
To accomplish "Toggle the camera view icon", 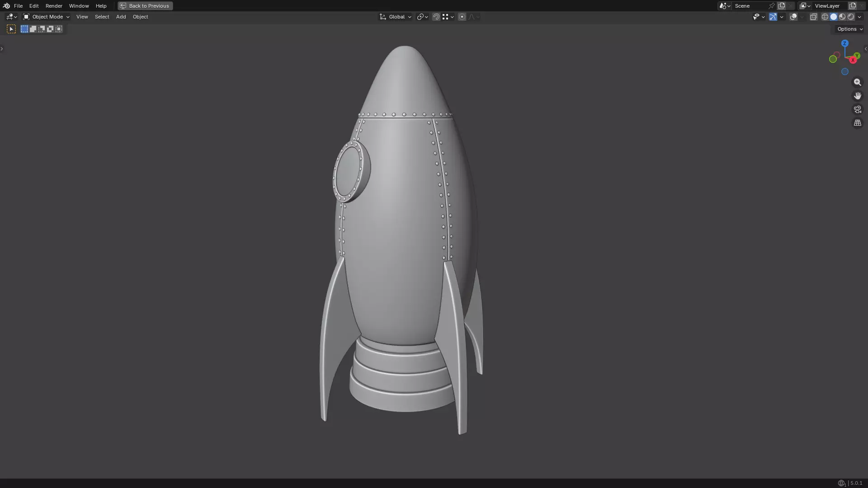I will pos(857,109).
